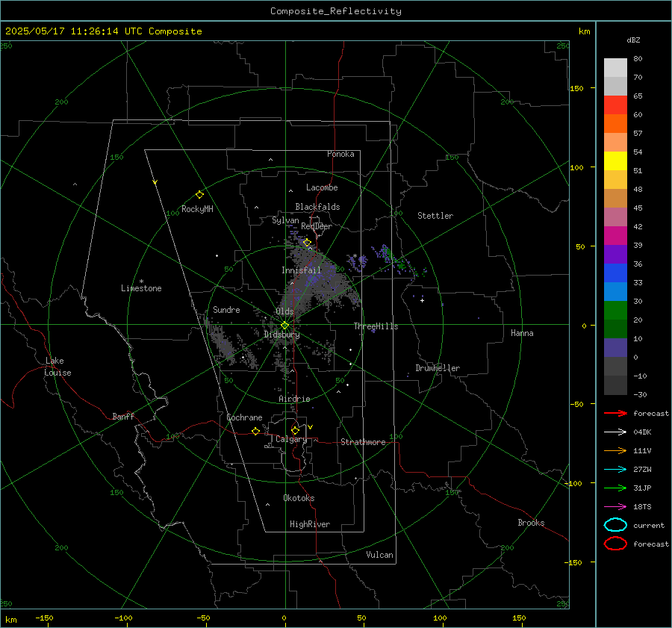Click the Drumheller label

click(437, 368)
